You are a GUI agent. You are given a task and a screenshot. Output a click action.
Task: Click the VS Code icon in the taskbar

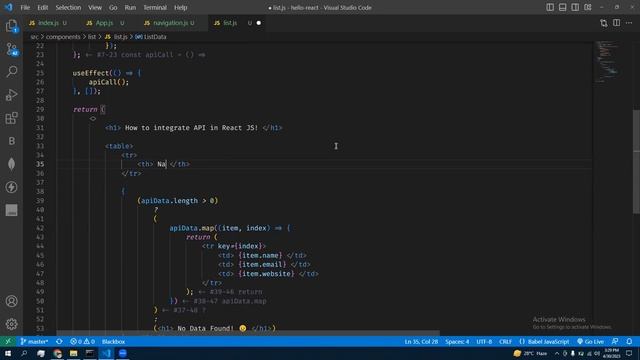point(107,353)
